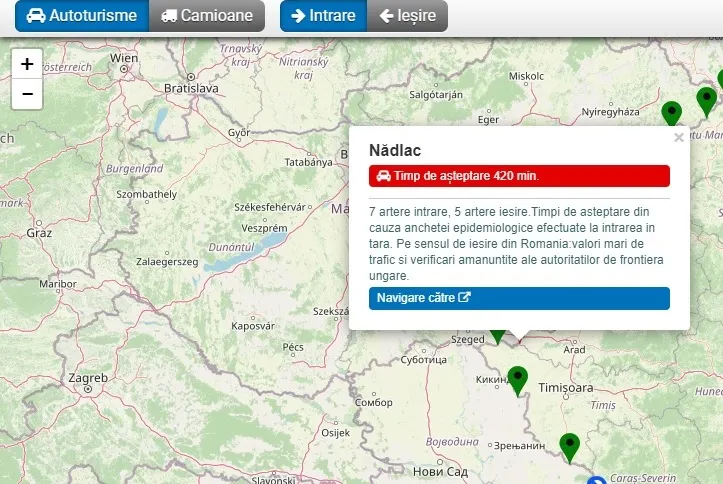Zoom in the map with plus button
This screenshot has width=723, height=484.
[x=27, y=64]
